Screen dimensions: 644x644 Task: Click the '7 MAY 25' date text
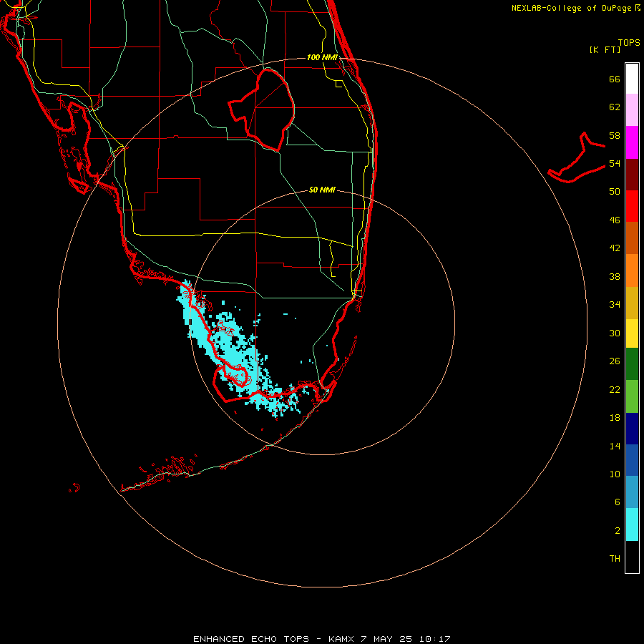pyautogui.click(x=386, y=639)
